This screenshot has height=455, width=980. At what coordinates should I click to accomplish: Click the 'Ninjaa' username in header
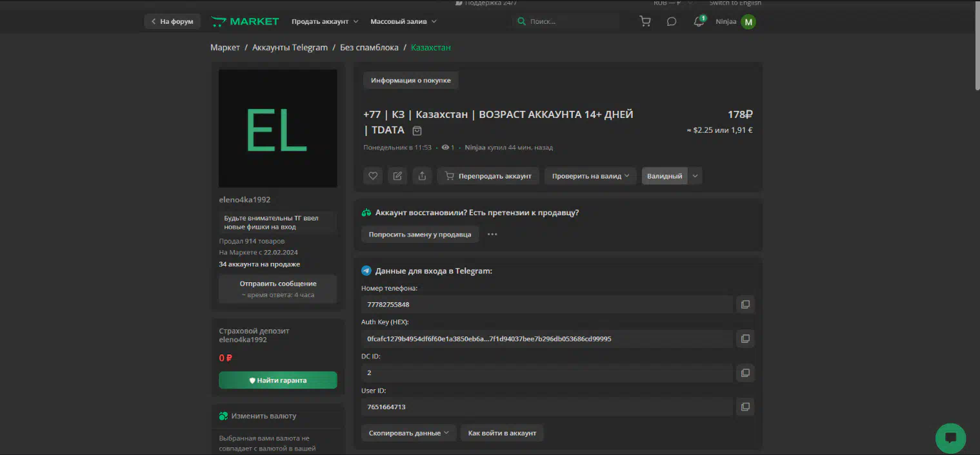pos(726,21)
